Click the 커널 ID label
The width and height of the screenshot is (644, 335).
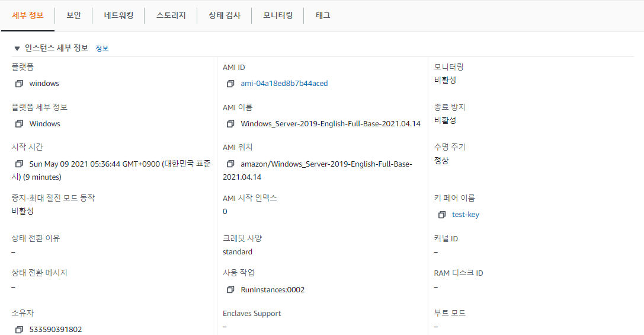point(446,239)
